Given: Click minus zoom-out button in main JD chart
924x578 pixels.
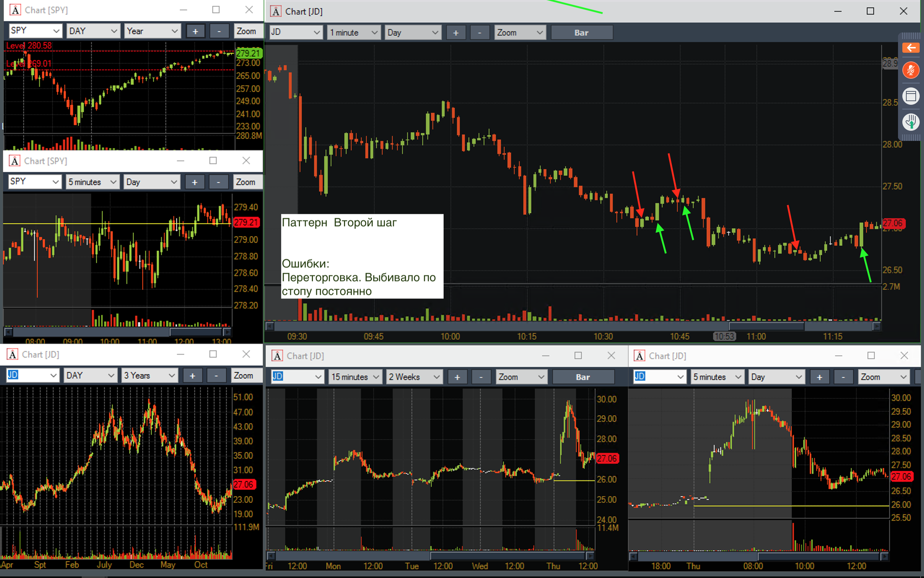Looking at the screenshot, I should 480,33.
